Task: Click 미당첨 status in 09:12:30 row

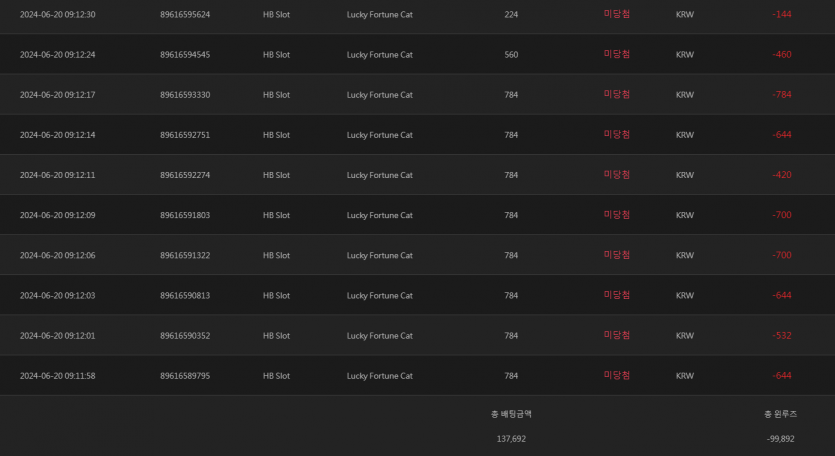Action: point(617,14)
